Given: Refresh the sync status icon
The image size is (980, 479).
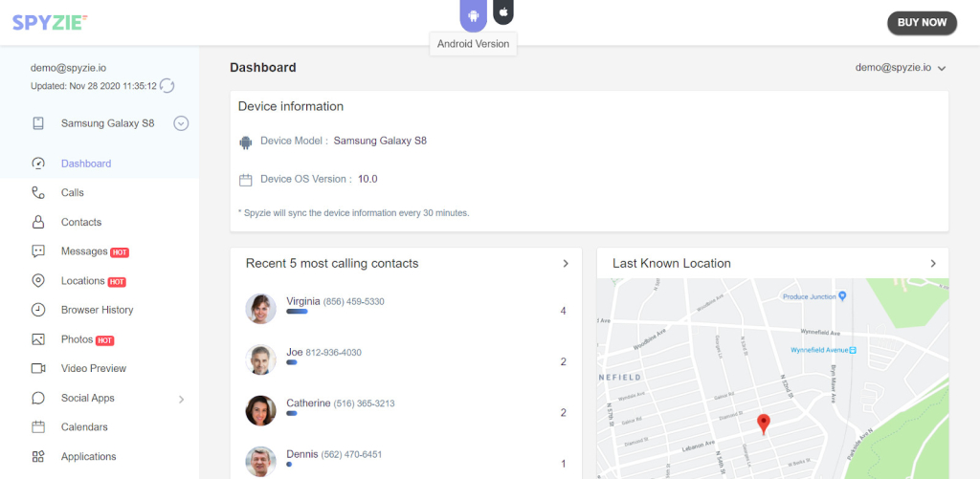Looking at the screenshot, I should click(167, 85).
